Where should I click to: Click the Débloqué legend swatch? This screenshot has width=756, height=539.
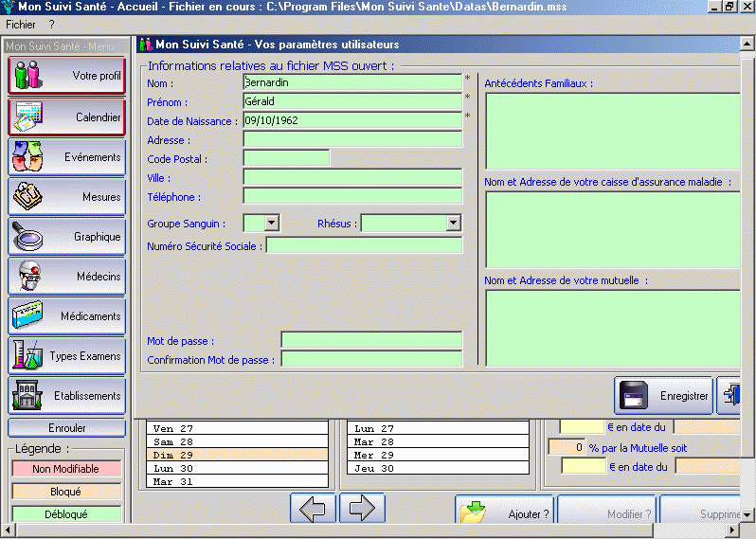point(66,514)
